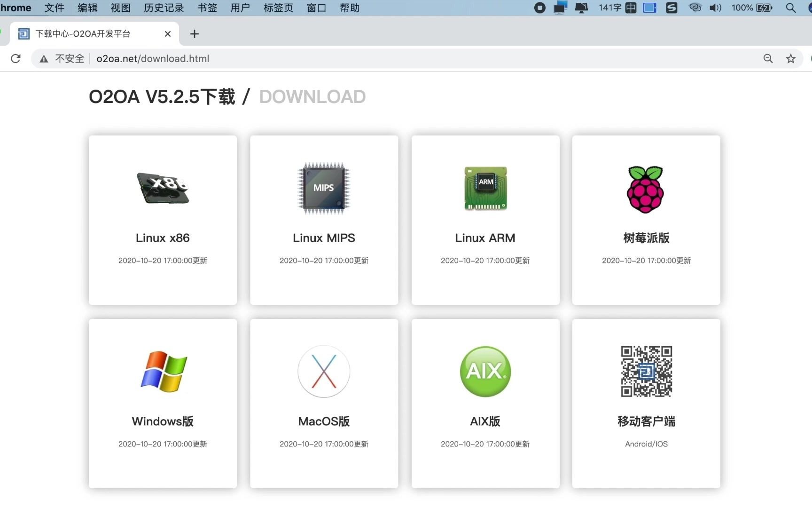812x508 pixels.
Task: Select the 下载中心-O2OA开发平台 tab
Action: coord(94,34)
